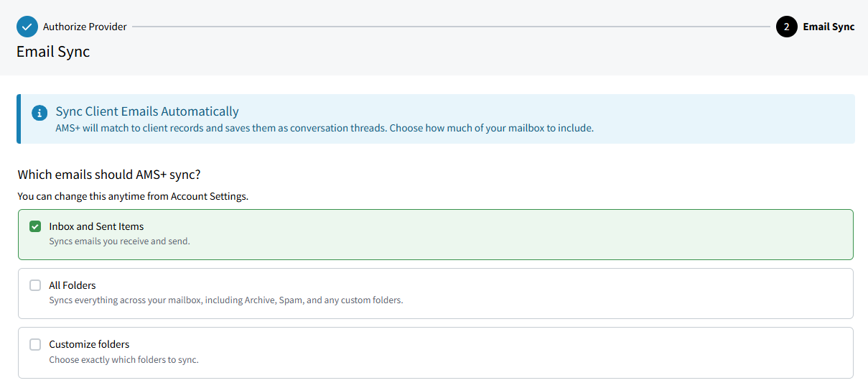The width and height of the screenshot is (868, 388).
Task: Click Syncs emails you receive and send text
Action: pos(119,241)
